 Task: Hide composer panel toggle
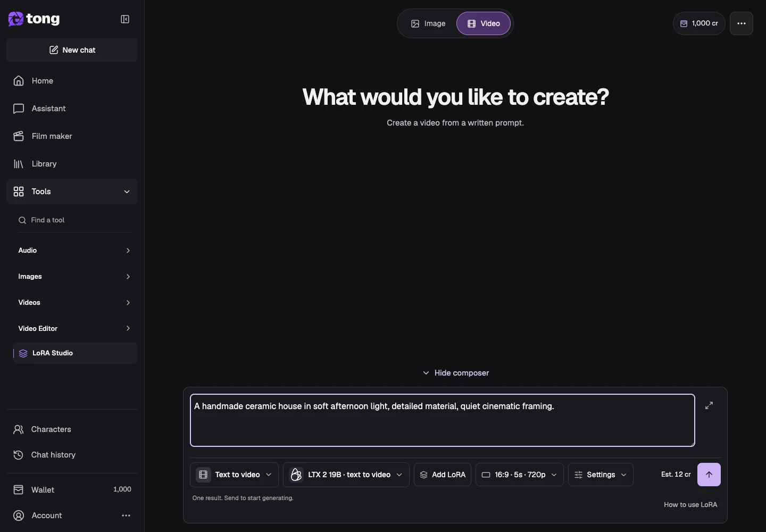point(455,373)
